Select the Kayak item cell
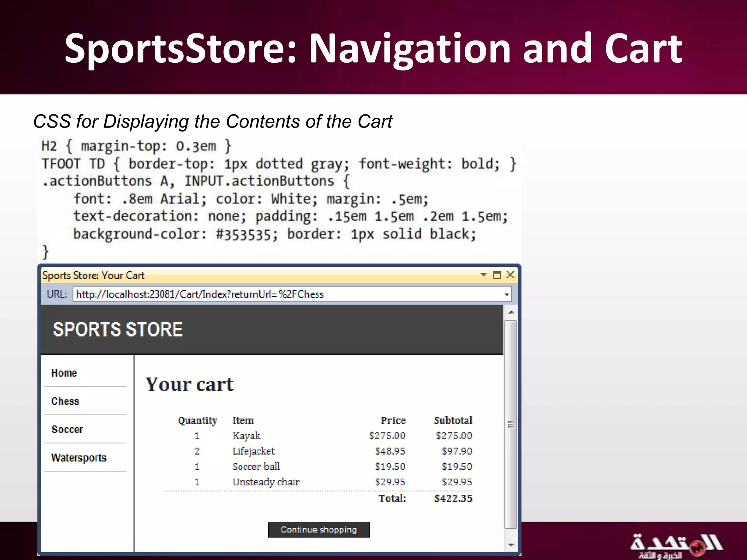The height and width of the screenshot is (560, 747). tap(247, 436)
